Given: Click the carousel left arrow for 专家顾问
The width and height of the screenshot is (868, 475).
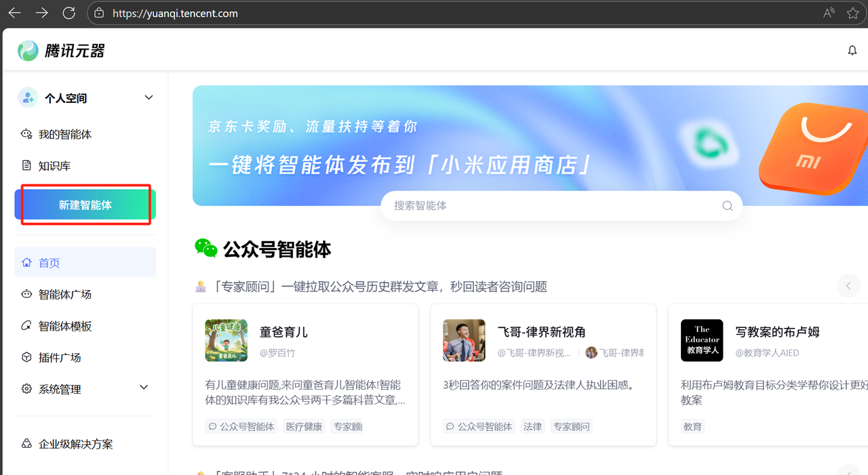Looking at the screenshot, I should pyautogui.click(x=848, y=286).
